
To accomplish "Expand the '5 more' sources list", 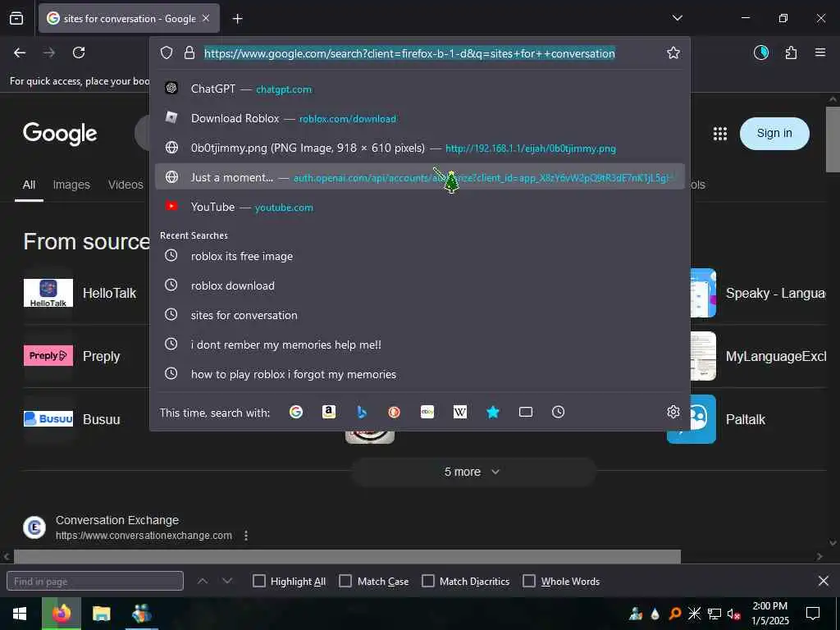I will pyautogui.click(x=473, y=472).
